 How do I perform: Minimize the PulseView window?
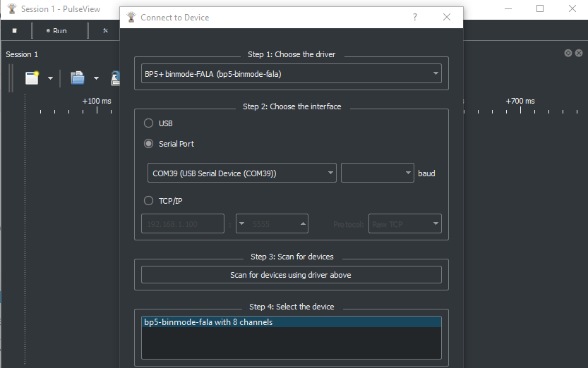508,8
